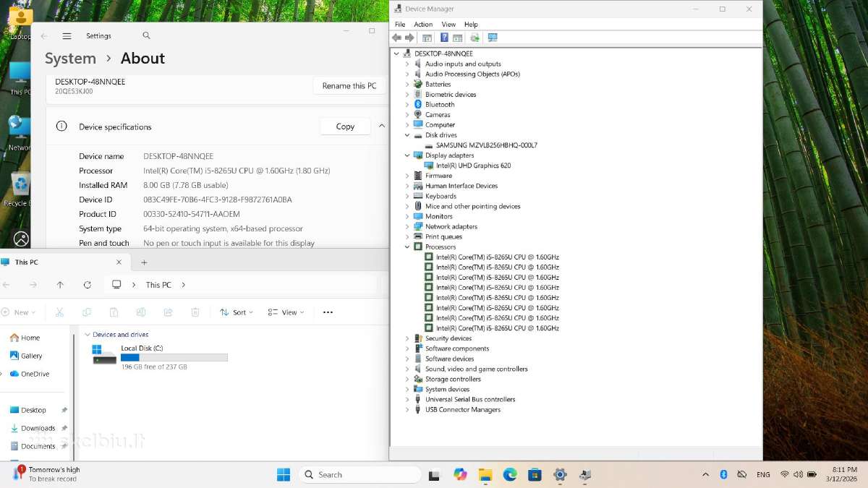Close the This PC tab

[119, 262]
